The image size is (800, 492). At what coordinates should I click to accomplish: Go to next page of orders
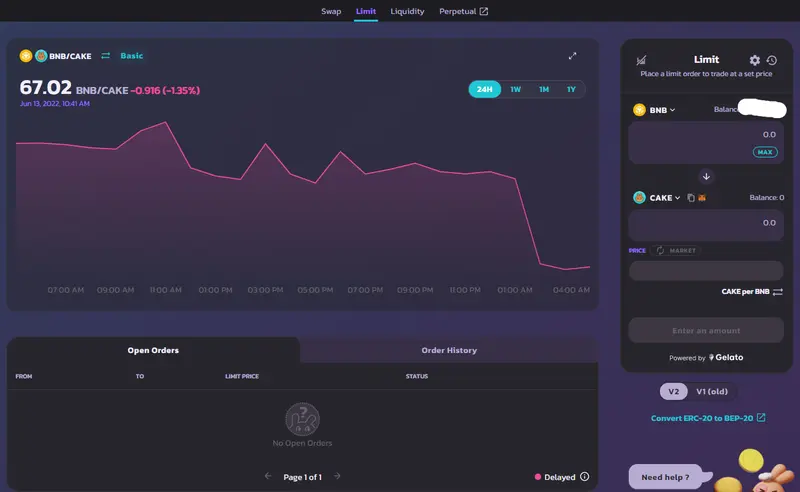(x=337, y=476)
